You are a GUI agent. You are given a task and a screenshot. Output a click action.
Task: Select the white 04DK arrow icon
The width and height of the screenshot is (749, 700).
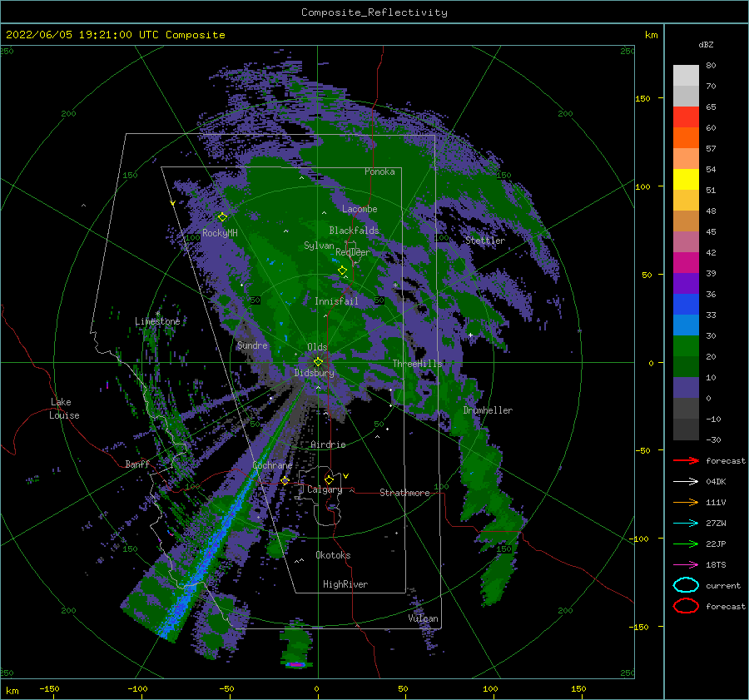pyautogui.click(x=686, y=481)
